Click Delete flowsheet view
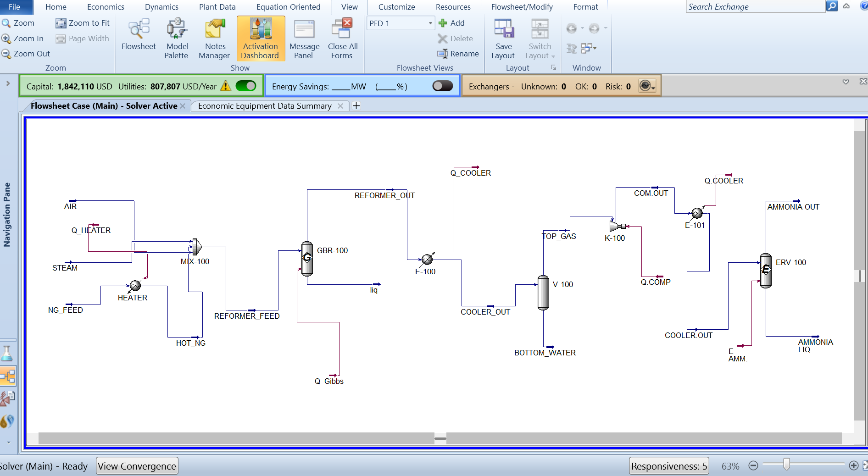The width and height of the screenshot is (868, 476). click(456, 39)
